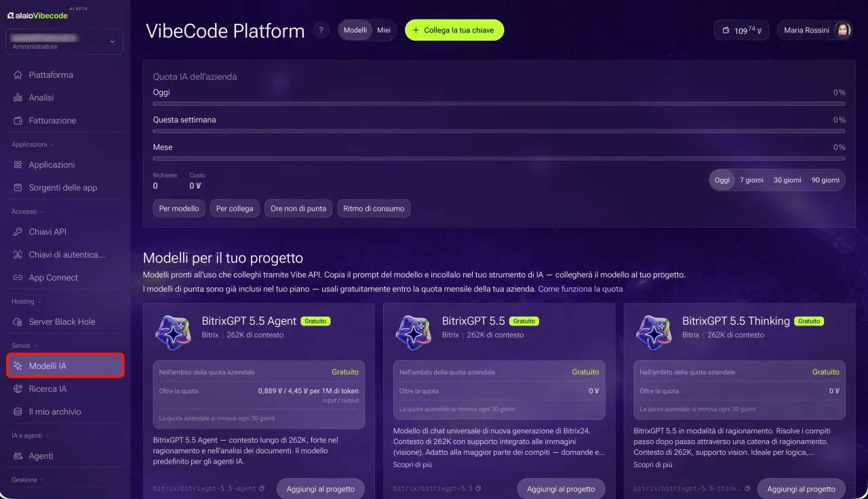Image resolution: width=868 pixels, height=499 pixels.
Task: Select the 7 giorni time range
Action: tap(751, 180)
